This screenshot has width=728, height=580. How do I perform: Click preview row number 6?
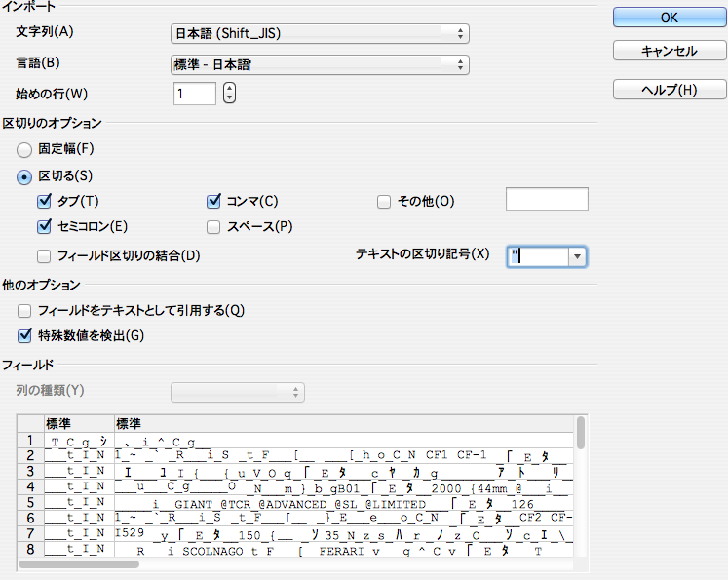(x=30, y=518)
